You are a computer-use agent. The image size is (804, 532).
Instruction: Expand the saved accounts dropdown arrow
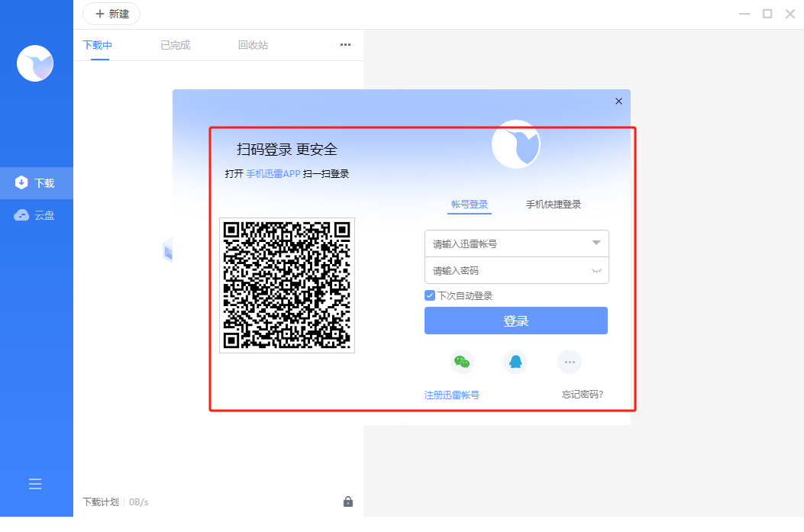click(596, 243)
